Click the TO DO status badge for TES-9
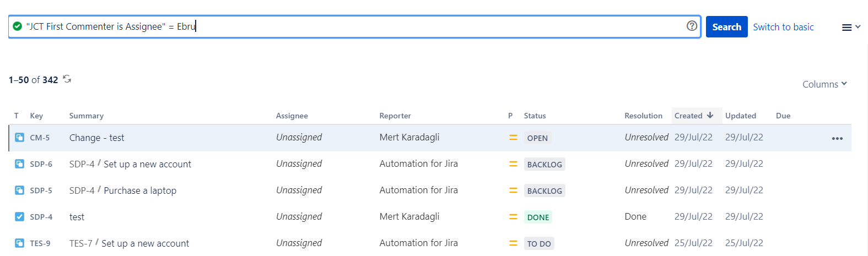The width and height of the screenshot is (868, 256). point(539,244)
